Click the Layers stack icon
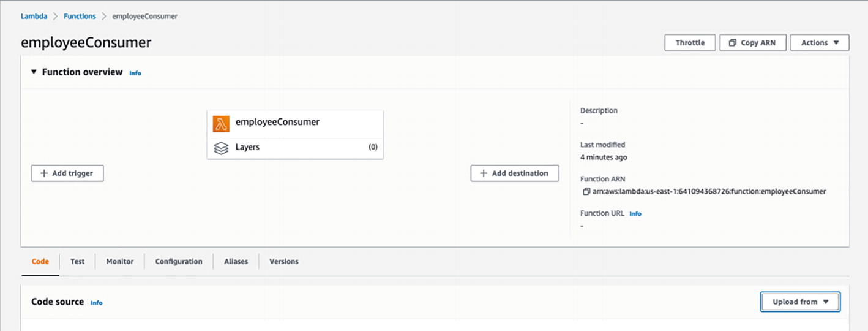This screenshot has width=868, height=331. (x=221, y=148)
